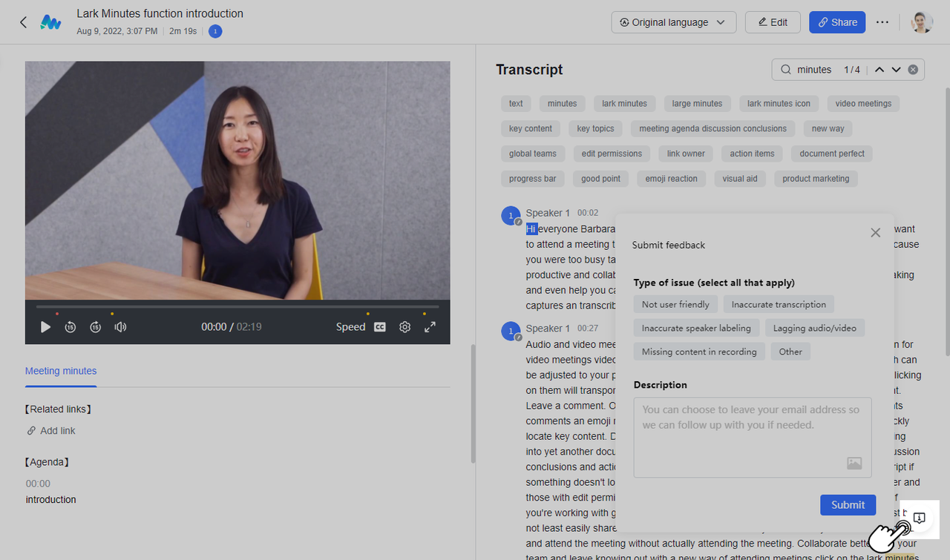Jump to next search match
This screenshot has width=950, height=560.
(896, 70)
